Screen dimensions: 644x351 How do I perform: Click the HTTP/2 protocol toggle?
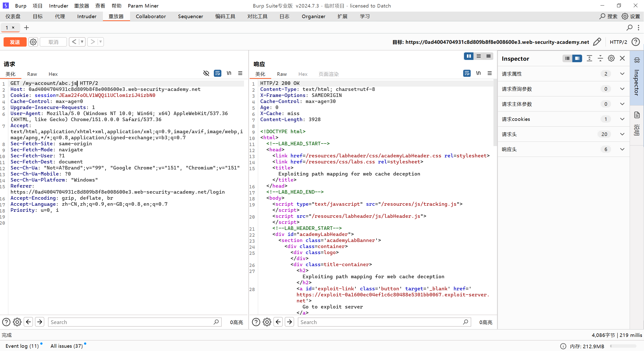(x=618, y=42)
